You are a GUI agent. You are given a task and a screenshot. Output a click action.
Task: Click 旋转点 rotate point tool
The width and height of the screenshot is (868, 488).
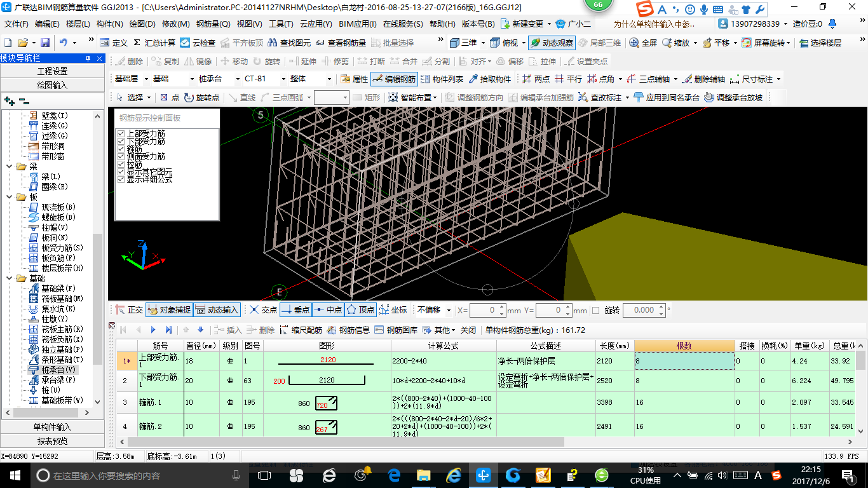click(201, 97)
